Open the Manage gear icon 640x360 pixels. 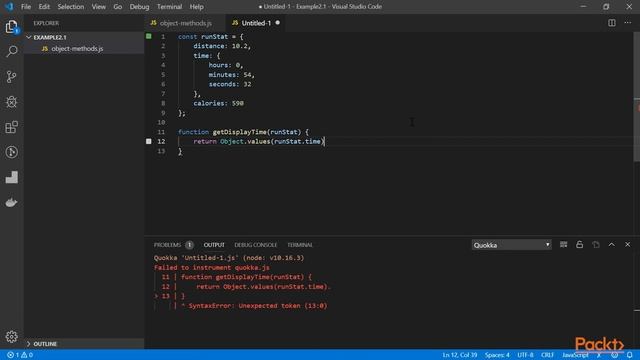pyautogui.click(x=11, y=336)
